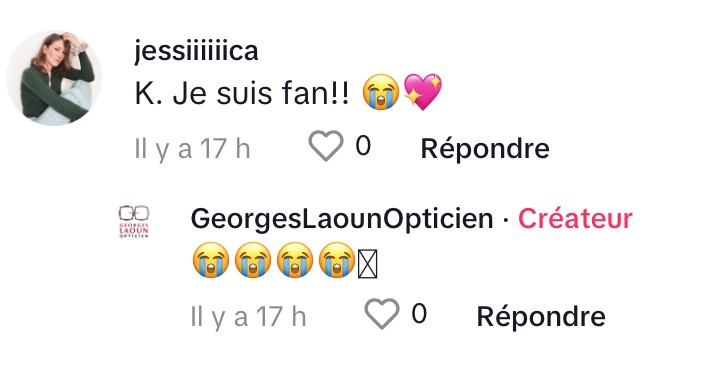Click the crying emoji in jessiiiiiica's comment

click(381, 92)
